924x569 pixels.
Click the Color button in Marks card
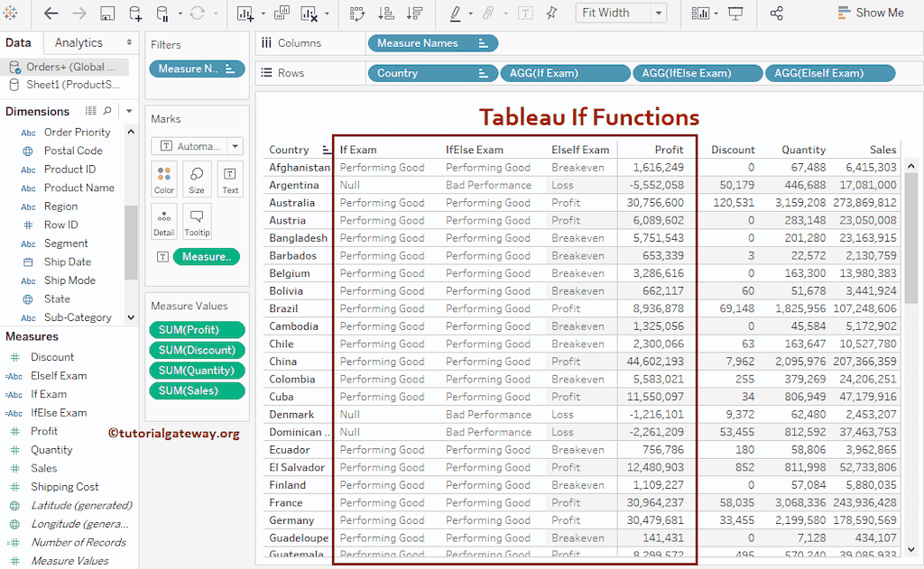pyautogui.click(x=163, y=179)
